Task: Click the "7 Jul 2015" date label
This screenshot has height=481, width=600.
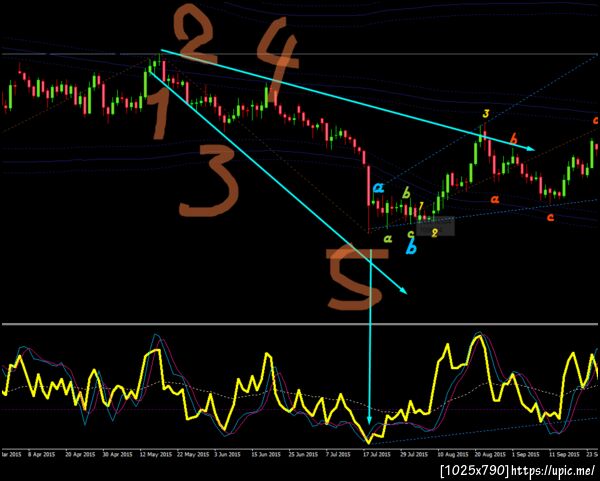Action: [338, 455]
